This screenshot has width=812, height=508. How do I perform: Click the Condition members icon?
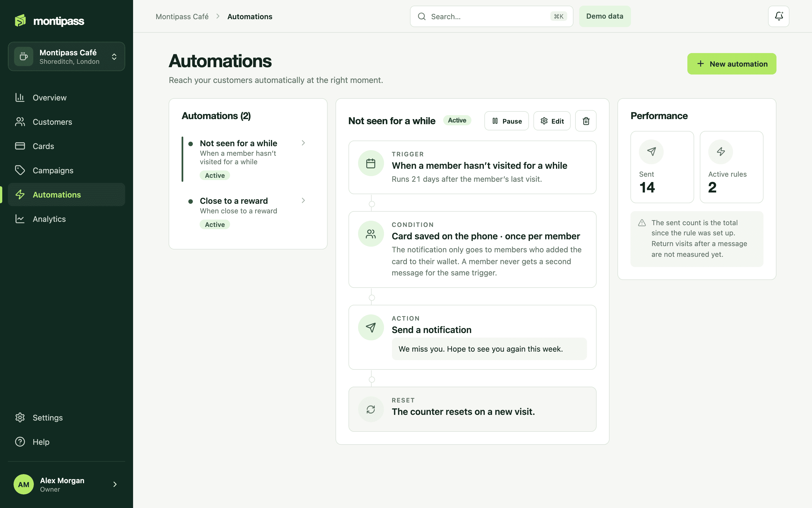(x=371, y=234)
